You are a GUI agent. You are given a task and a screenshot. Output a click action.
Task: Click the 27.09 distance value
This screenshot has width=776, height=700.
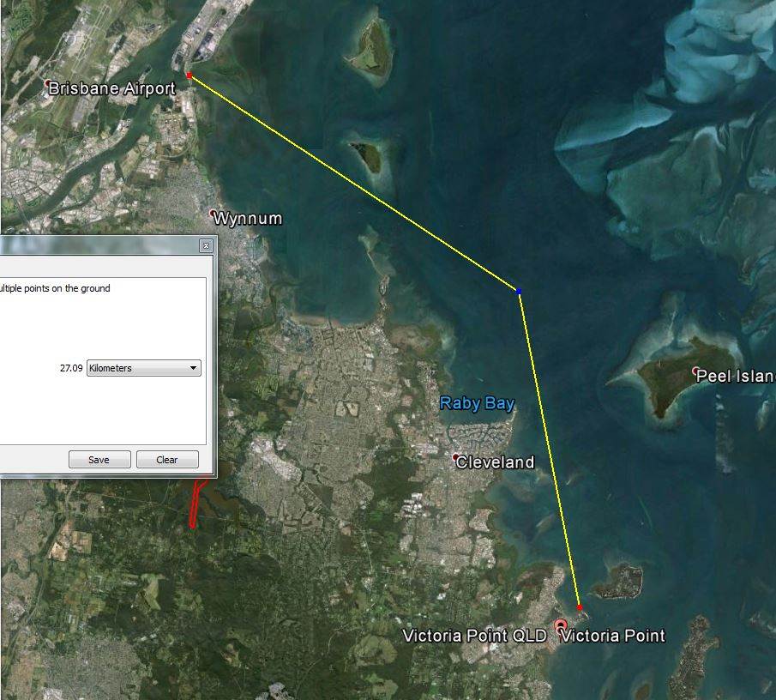click(71, 368)
